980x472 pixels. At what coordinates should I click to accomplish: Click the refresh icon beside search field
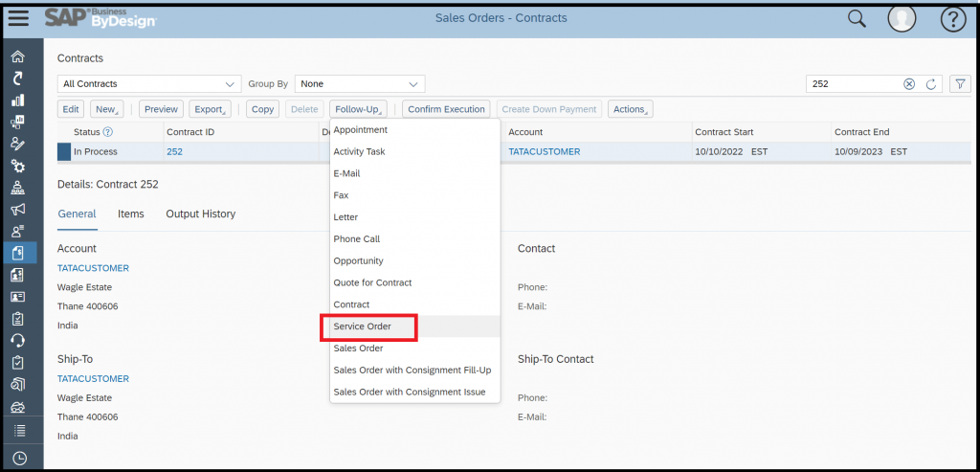click(930, 83)
